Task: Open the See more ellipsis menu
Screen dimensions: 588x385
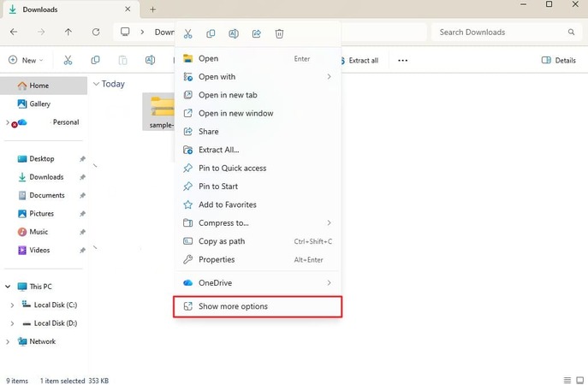Action: tap(403, 61)
